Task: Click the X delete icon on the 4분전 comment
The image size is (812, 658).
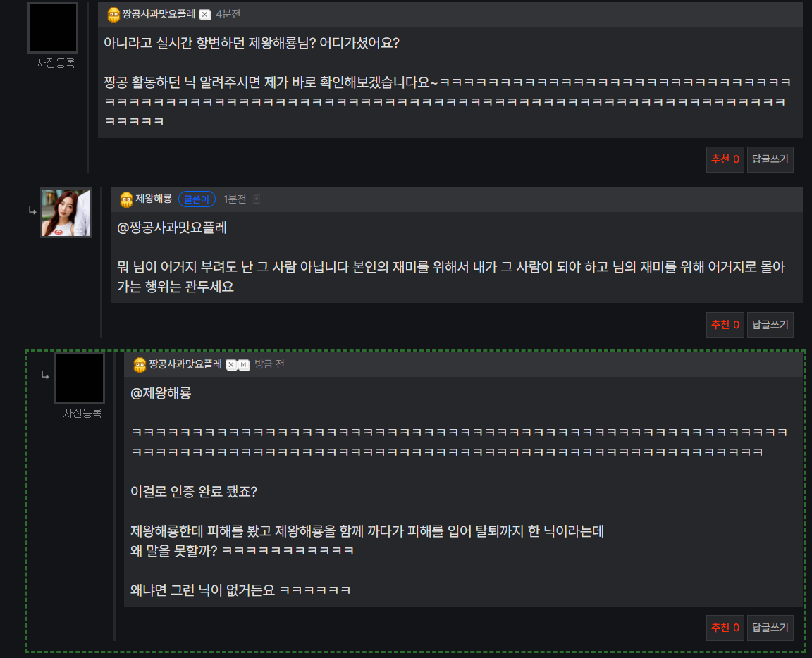Action: coord(205,15)
